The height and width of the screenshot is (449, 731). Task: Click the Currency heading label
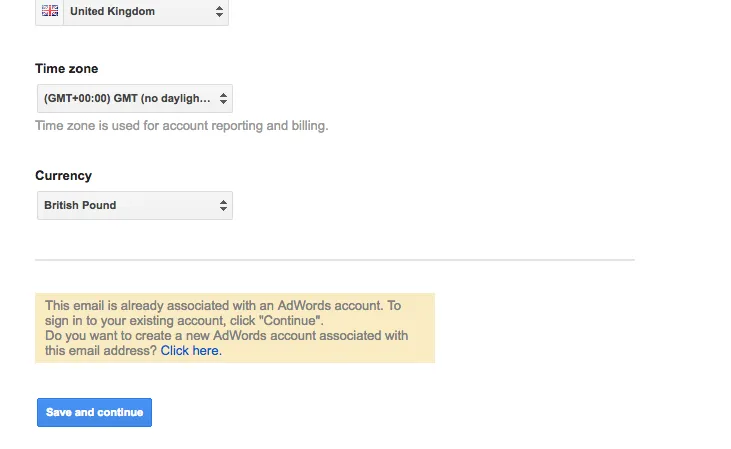(63, 175)
